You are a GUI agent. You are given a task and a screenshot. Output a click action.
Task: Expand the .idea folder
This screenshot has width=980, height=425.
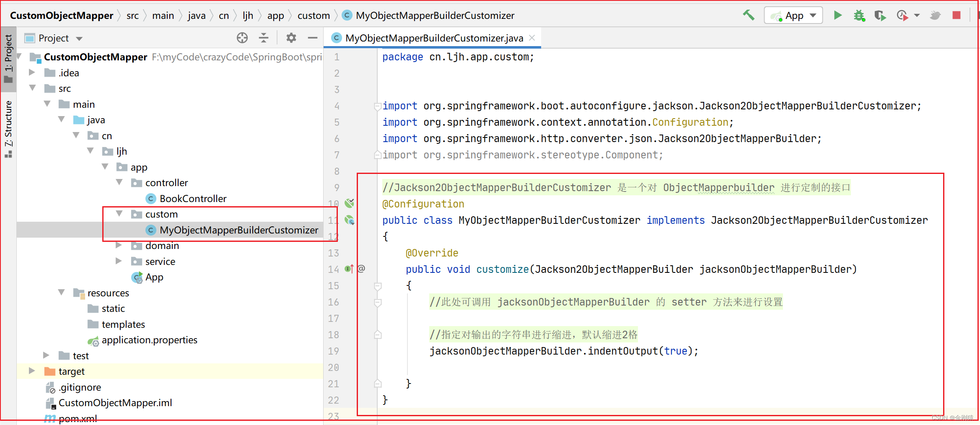click(x=32, y=73)
